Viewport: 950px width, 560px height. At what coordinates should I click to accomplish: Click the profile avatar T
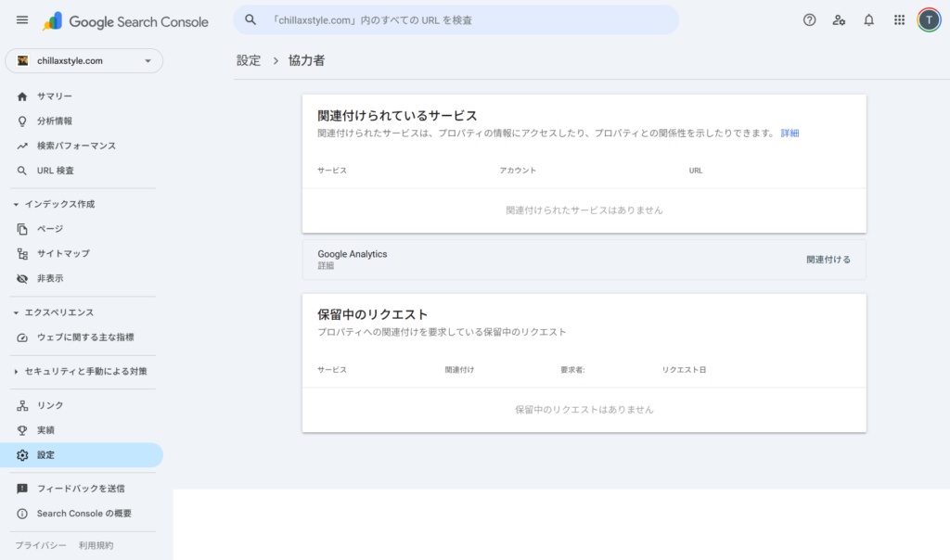click(928, 19)
